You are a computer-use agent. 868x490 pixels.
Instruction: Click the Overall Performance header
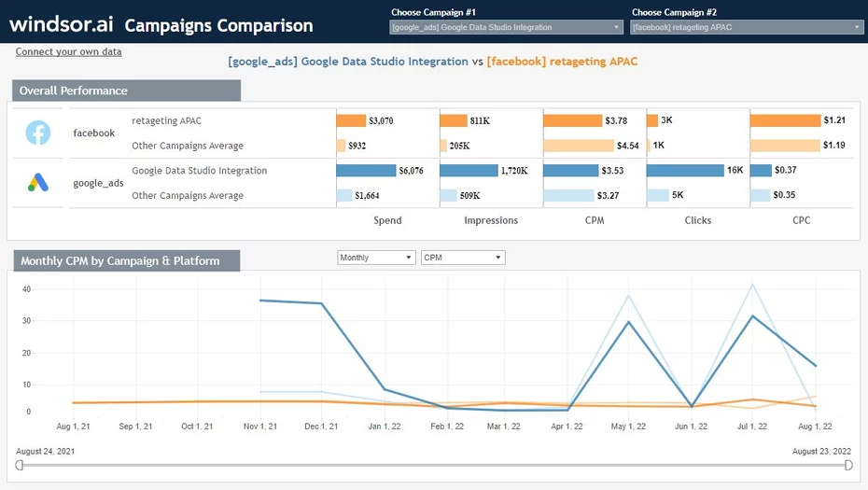point(127,91)
